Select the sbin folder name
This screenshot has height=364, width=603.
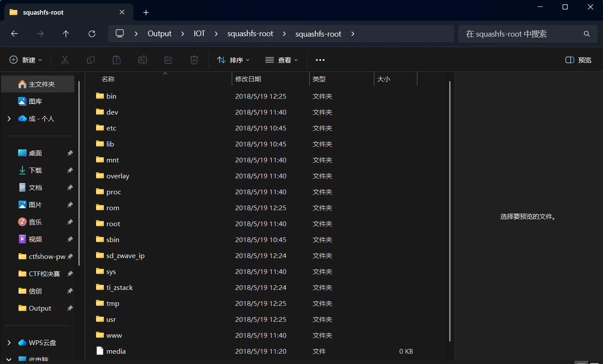[113, 240]
